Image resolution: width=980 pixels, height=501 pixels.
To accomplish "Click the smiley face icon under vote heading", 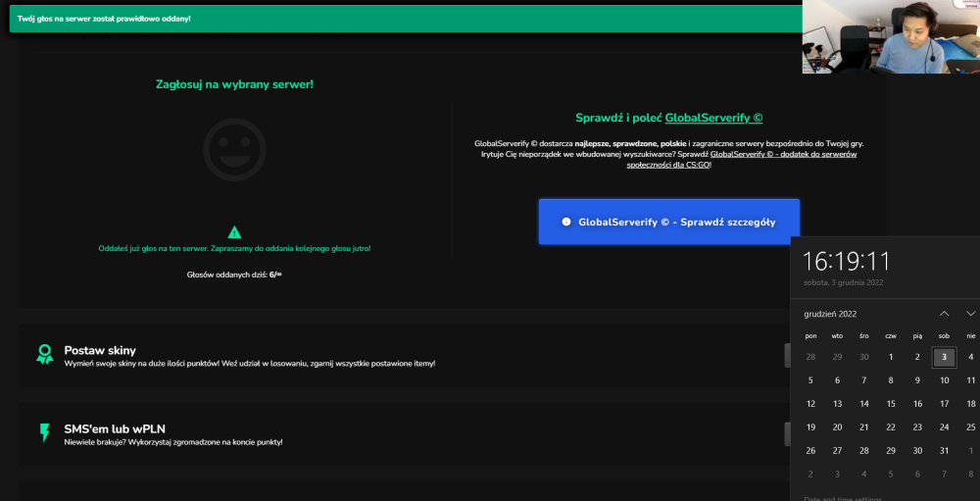I will point(234,150).
